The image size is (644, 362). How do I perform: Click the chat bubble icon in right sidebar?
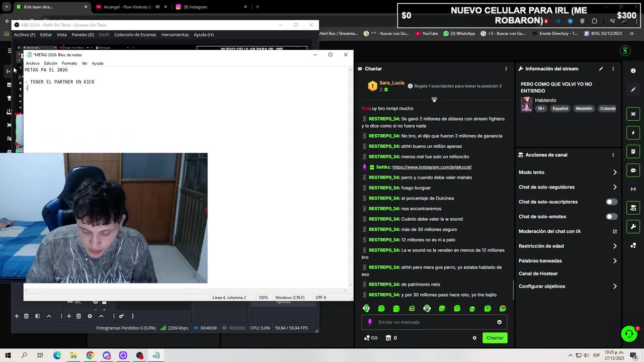pyautogui.click(x=633, y=170)
